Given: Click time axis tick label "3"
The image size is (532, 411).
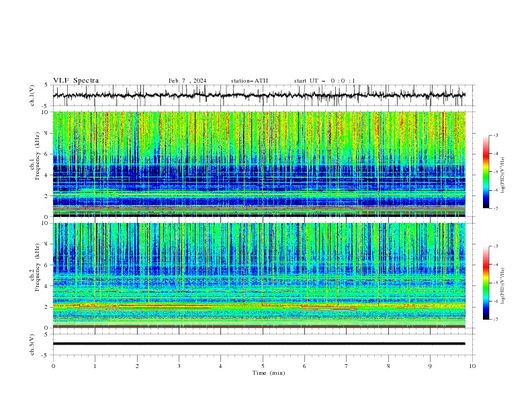Looking at the screenshot, I should (179, 366).
